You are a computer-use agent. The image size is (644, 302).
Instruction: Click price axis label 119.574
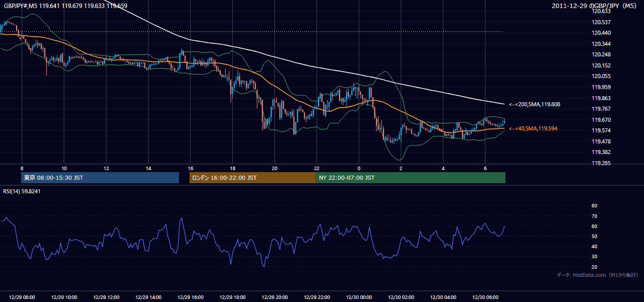tap(602, 130)
